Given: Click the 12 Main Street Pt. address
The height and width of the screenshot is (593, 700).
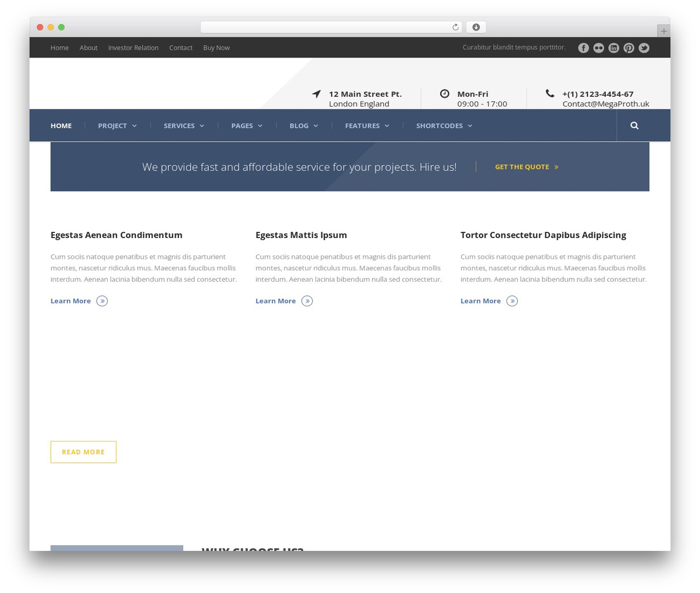Looking at the screenshot, I should coord(365,94).
